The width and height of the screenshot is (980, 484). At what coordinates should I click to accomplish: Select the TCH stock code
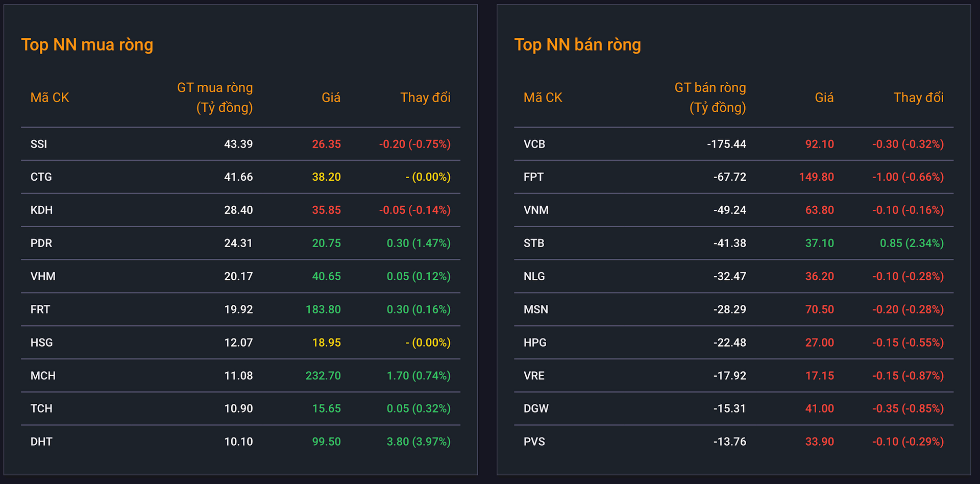click(x=41, y=408)
